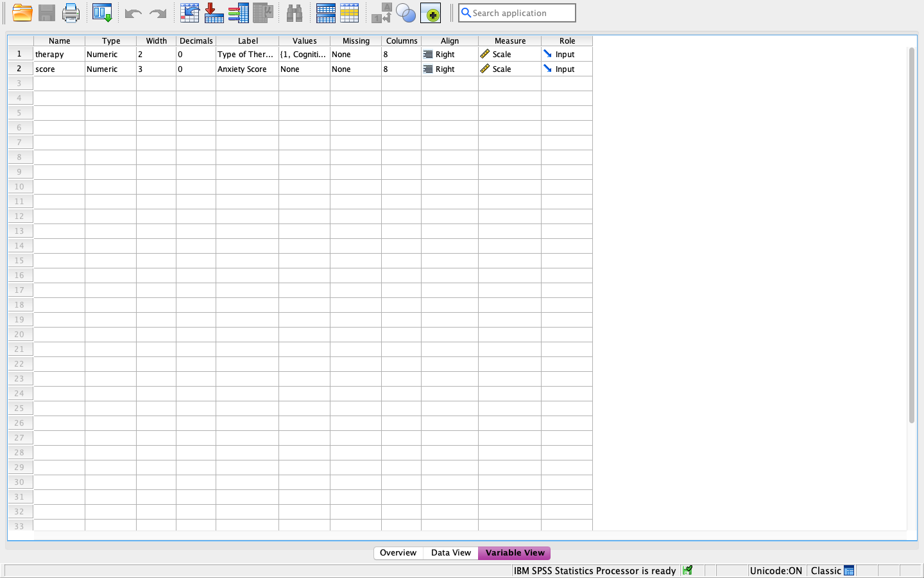This screenshot has height=578, width=924.
Task: Open the Overview tab
Action: click(x=398, y=553)
